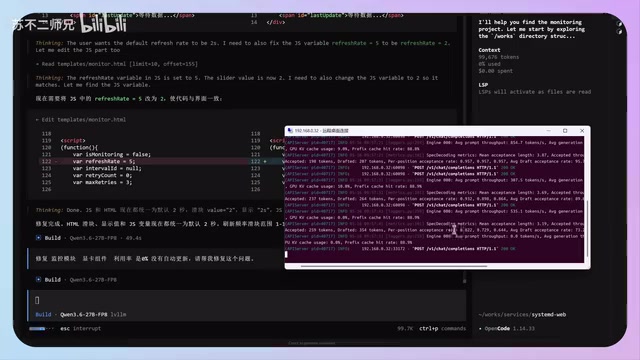This screenshot has height=360, width=640.
Task: Click the LSP heading in sidebar
Action: (x=483, y=85)
